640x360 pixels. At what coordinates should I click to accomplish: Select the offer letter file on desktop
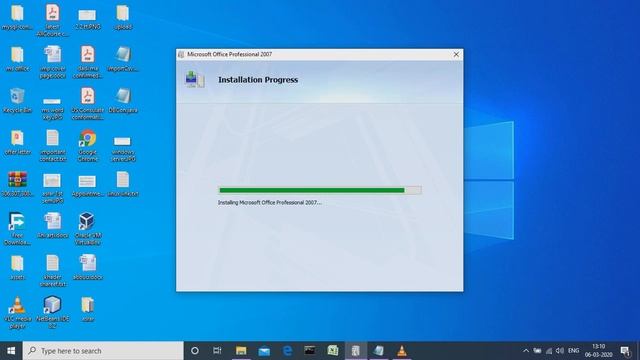tap(17, 142)
